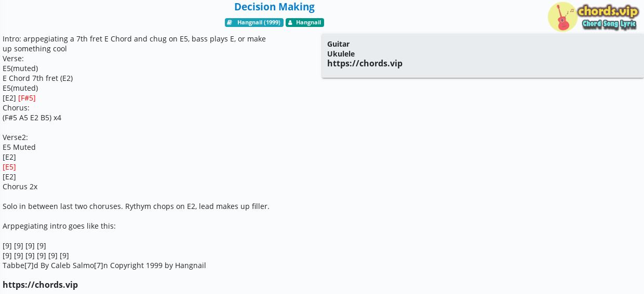Click the Decision Making song title
This screenshot has height=294, width=644.
click(x=274, y=7)
